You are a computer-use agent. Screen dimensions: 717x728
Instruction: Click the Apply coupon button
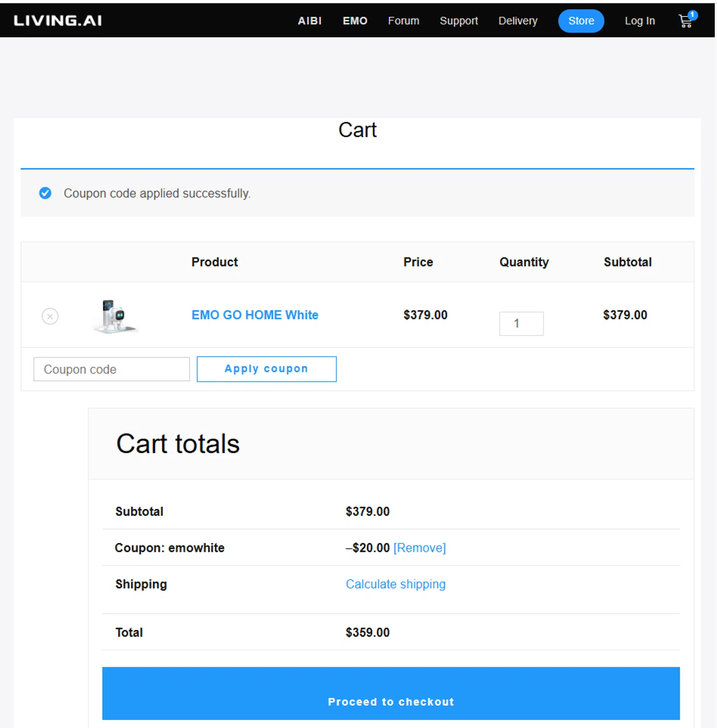pos(267,369)
